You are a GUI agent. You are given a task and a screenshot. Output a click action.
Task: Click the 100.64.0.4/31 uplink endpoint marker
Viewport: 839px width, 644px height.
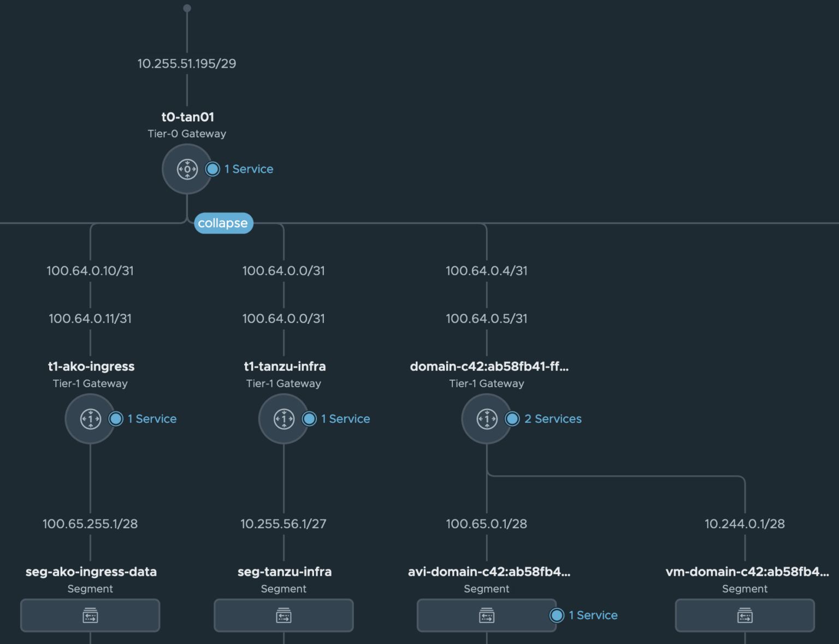click(486, 270)
